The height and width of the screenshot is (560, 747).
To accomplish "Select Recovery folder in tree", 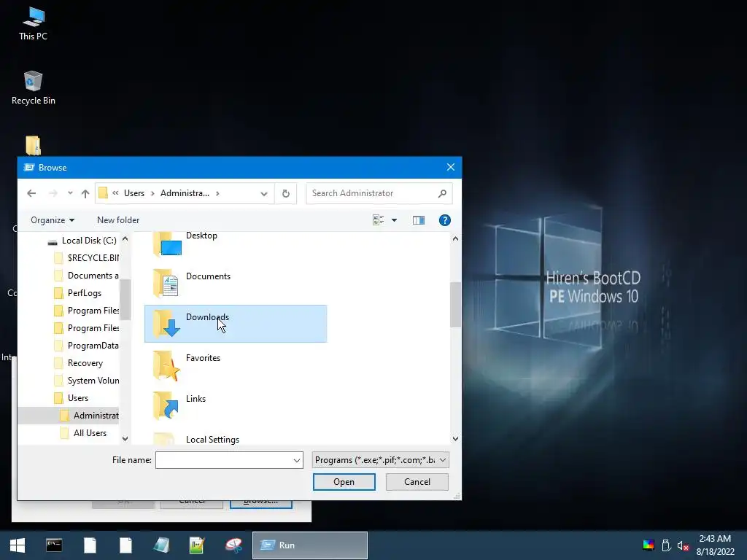I will 79,363.
